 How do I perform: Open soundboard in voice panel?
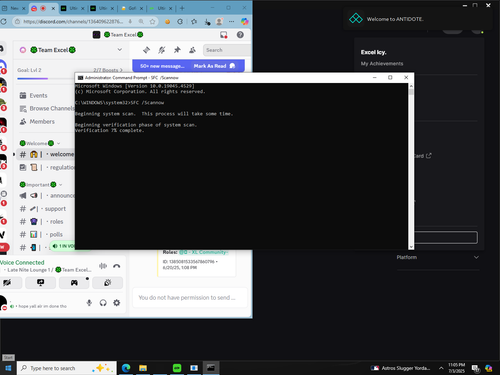pyautogui.click(x=107, y=283)
